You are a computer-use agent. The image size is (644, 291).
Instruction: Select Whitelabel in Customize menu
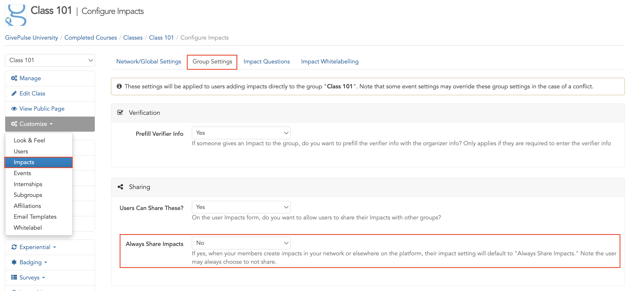point(39,228)
